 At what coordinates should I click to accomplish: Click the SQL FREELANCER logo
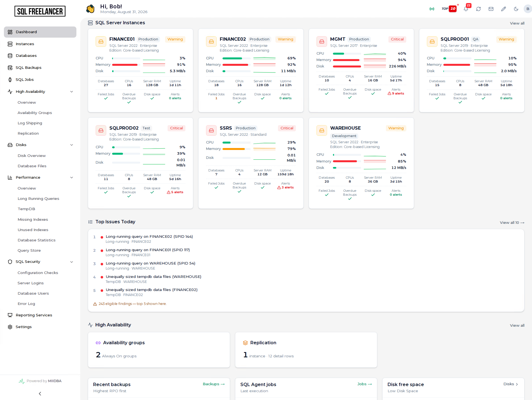[x=40, y=11]
